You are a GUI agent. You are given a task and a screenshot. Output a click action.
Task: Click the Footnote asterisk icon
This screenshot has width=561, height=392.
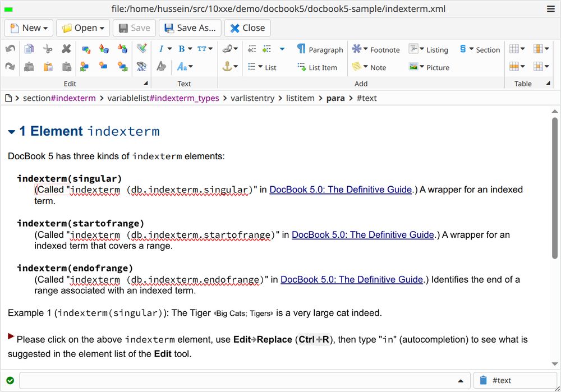point(357,49)
